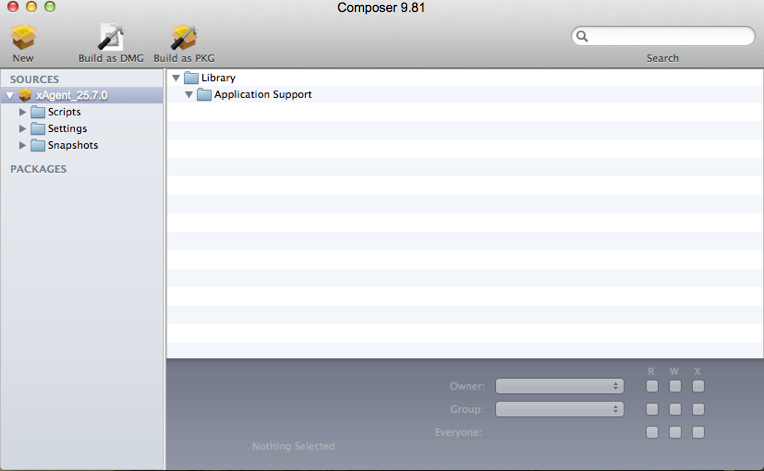Viewport: 764px width, 471px height.
Task: Toggle Everyone write permission checkbox
Action: tap(675, 432)
